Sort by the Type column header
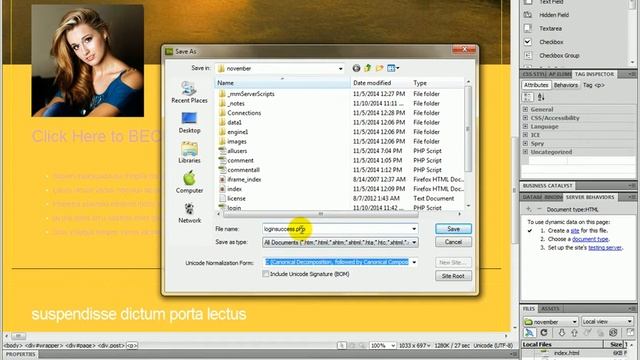The image size is (640, 360). pyautogui.click(x=437, y=83)
